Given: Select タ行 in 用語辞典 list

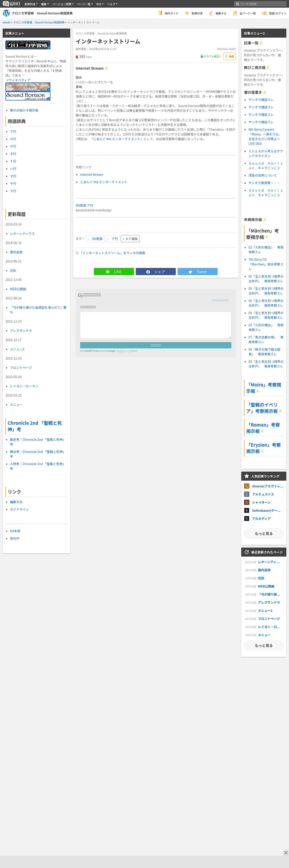Looking at the screenshot, I should (x=13, y=154).
